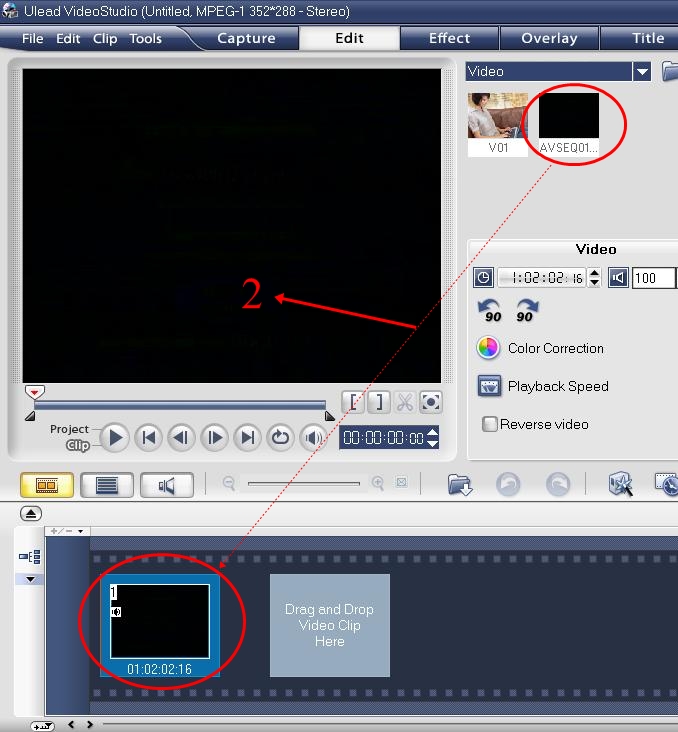Open the system volume control
This screenshot has height=732, width=678.
(313, 438)
